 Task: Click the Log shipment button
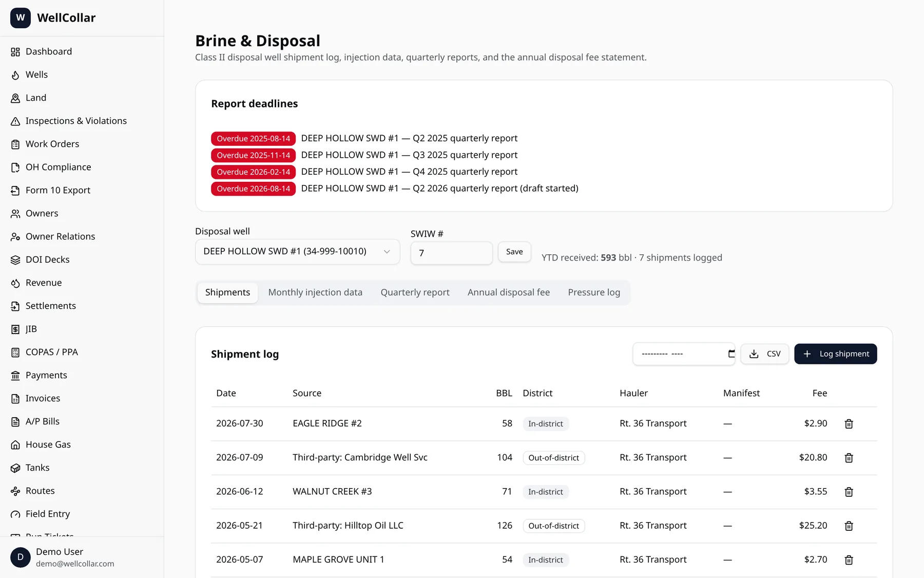(x=835, y=354)
